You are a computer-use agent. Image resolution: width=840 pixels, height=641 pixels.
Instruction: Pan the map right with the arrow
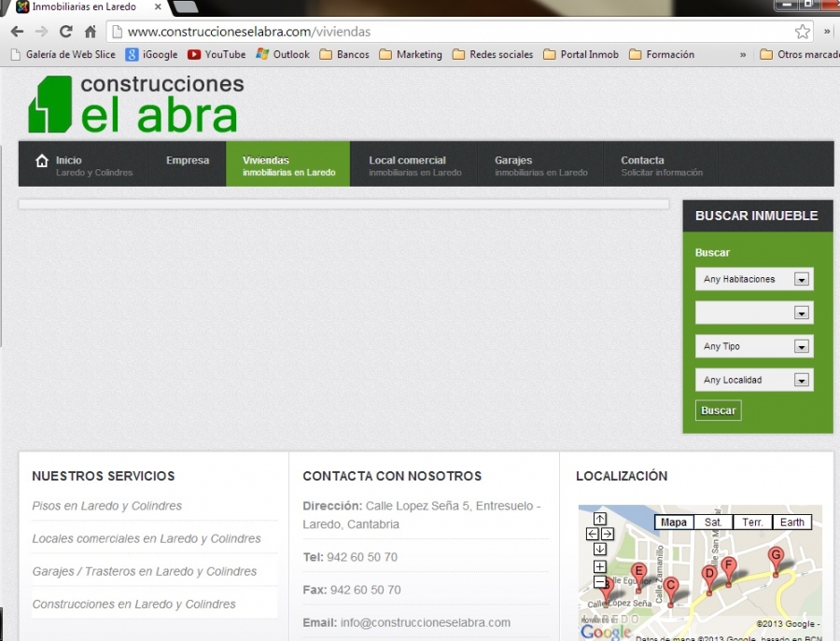tap(607, 534)
